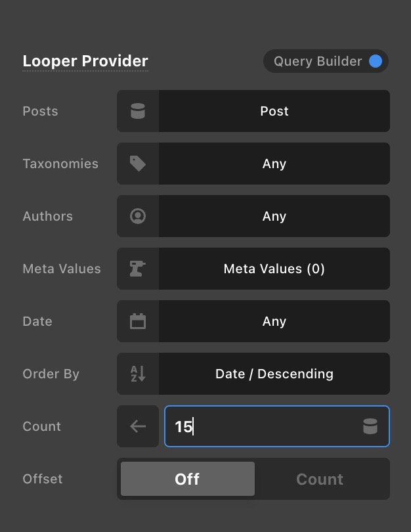Click the Authors person icon
The width and height of the screenshot is (411, 532).
[138, 216]
